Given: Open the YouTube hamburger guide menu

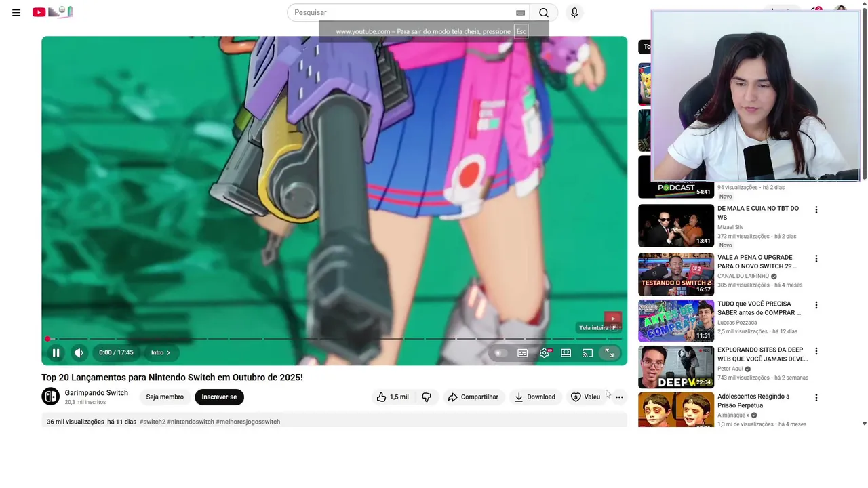Looking at the screenshot, I should (16, 12).
